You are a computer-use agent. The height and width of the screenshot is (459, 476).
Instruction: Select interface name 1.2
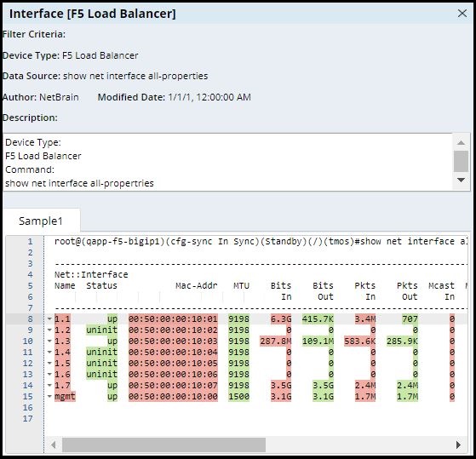(62, 330)
